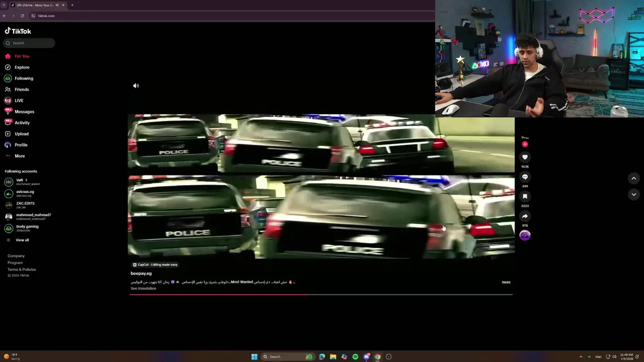
Task: Click the TikTok search field
Action: (30, 43)
